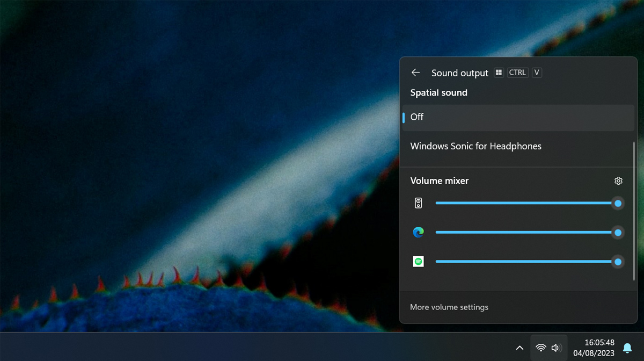Click the Spotify volume slider handle
The width and height of the screenshot is (644, 361).
coord(618,262)
